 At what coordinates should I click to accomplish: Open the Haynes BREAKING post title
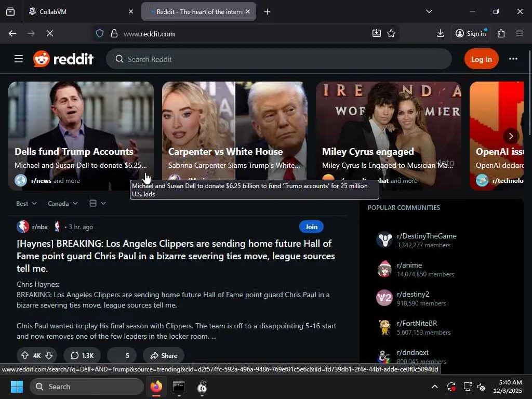(176, 256)
